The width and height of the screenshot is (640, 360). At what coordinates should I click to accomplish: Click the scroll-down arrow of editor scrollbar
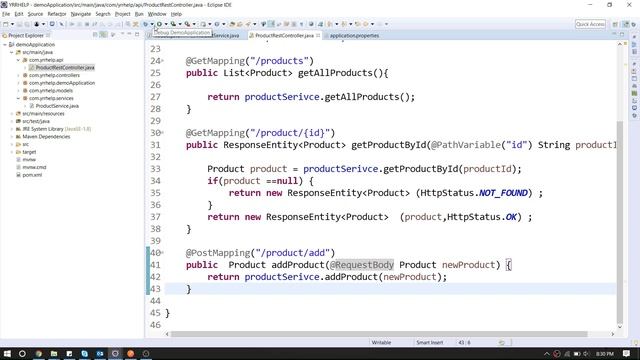[x=620, y=327]
